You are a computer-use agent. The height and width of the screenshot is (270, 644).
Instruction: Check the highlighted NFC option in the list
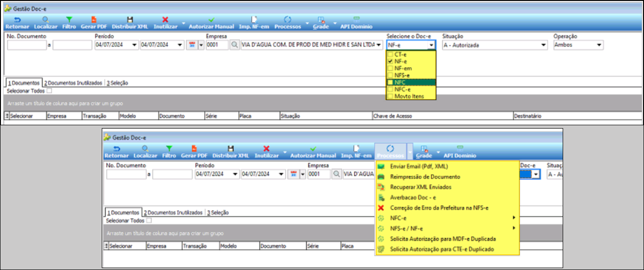(390, 82)
